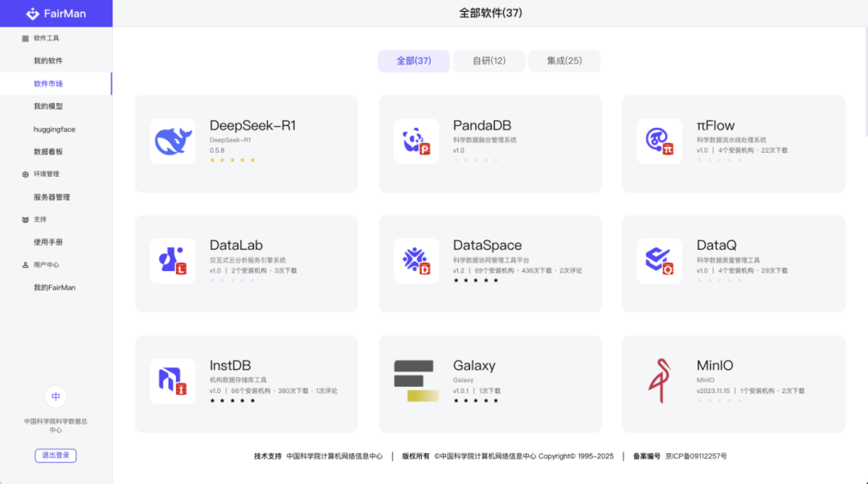Click DataSpace five-star rating
Image resolution: width=868 pixels, height=484 pixels.
click(476, 281)
